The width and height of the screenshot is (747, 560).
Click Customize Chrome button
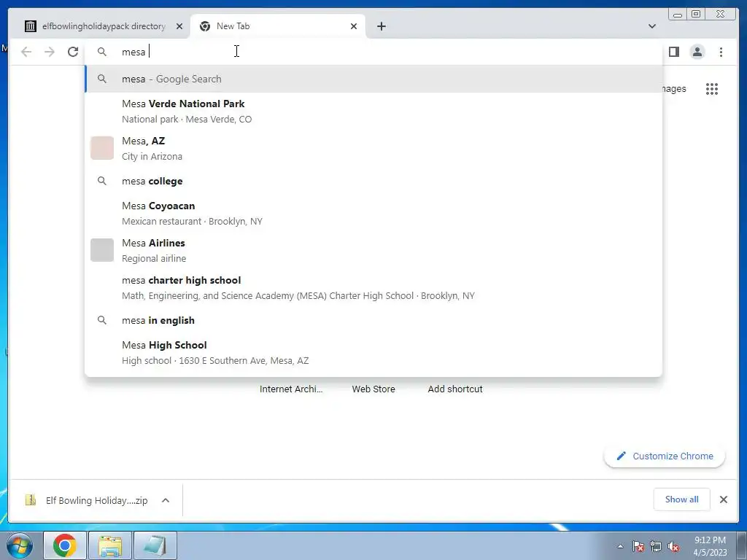pos(665,456)
